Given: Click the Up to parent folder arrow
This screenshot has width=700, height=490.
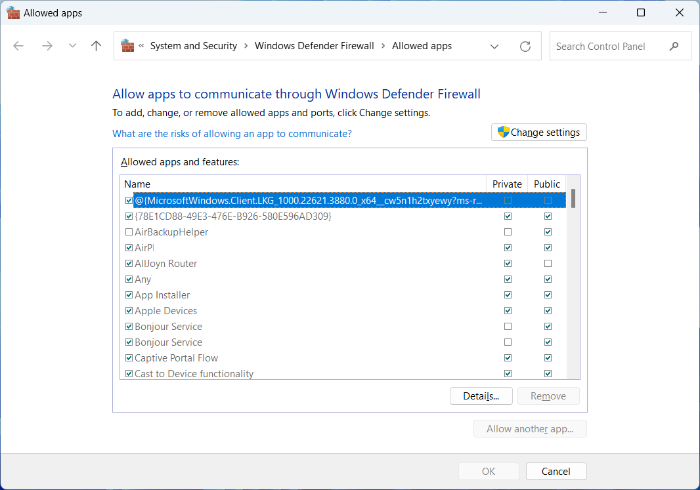Looking at the screenshot, I should (96, 46).
